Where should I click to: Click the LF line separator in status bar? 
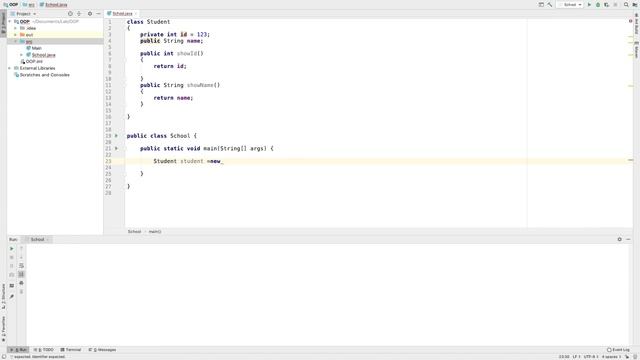point(576,357)
